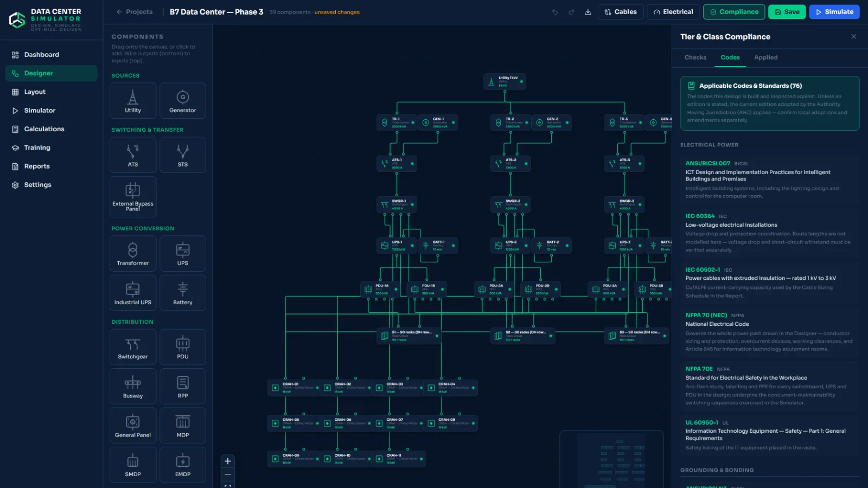The image size is (868, 488).
Task: Select the PDU-1A node on canvas
Action: click(381, 289)
